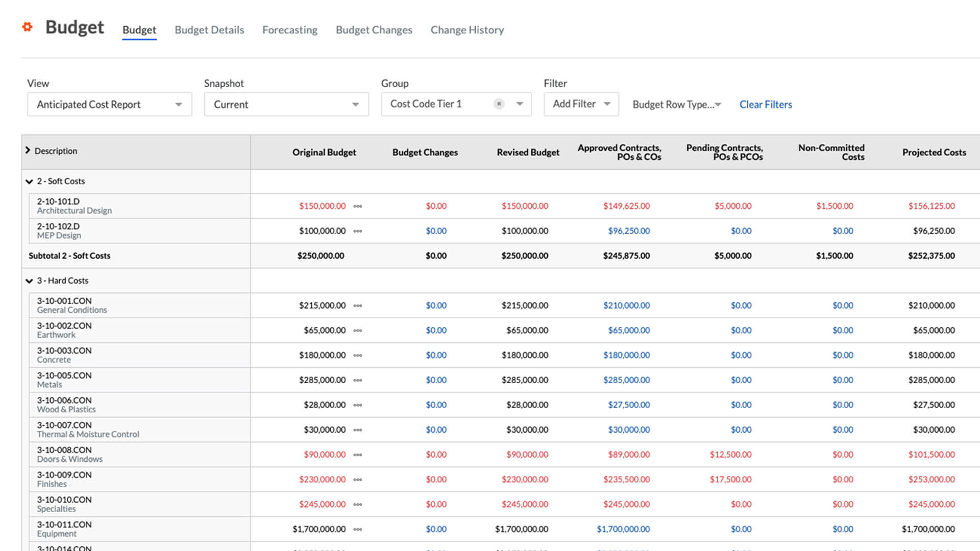This screenshot has width=980, height=551.
Task: Open the ellipsis menu on the Equipment row
Action: point(358,529)
